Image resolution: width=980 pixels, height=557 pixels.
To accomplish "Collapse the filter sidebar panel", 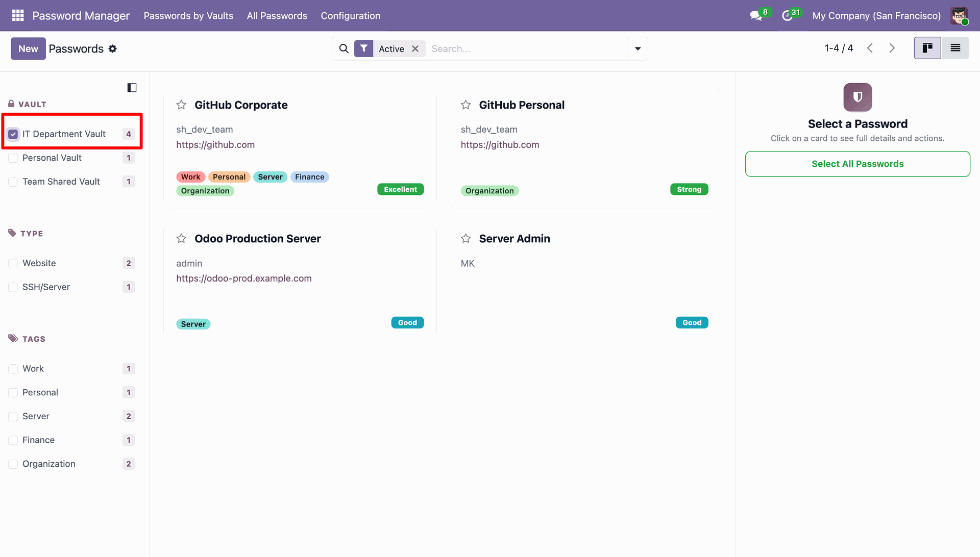I will click(x=132, y=88).
